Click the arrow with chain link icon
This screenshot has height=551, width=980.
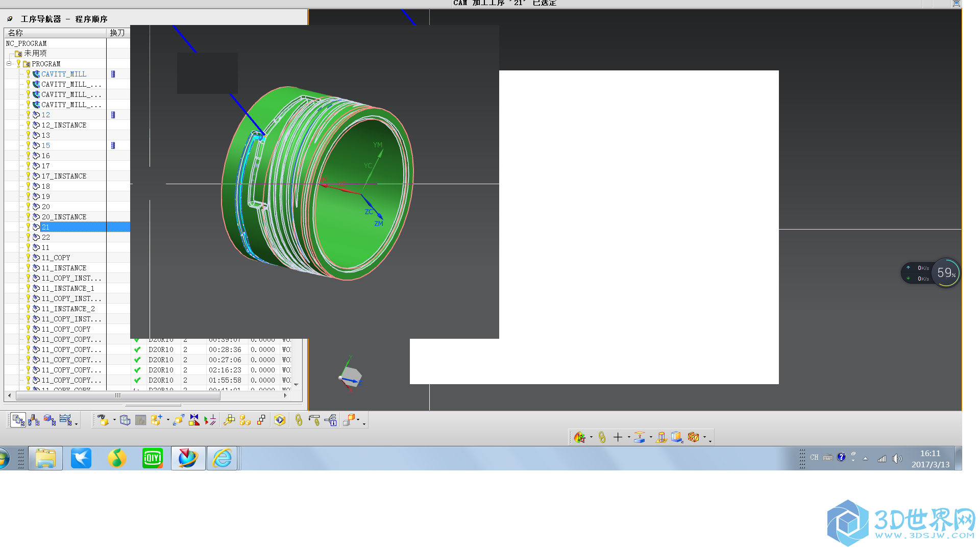[x=314, y=420]
